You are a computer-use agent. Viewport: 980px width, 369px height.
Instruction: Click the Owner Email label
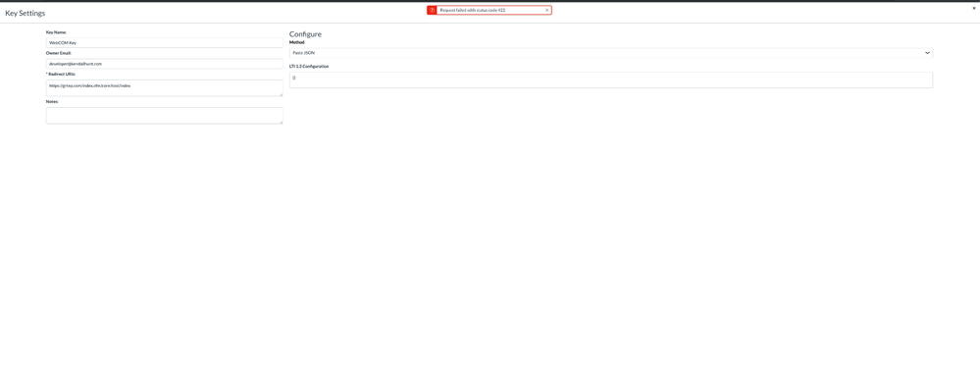pos(59,53)
